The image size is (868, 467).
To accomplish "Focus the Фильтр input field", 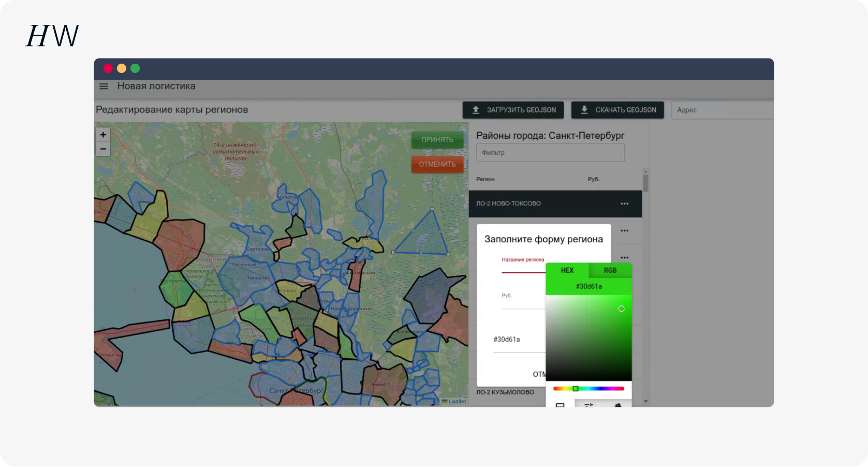I will click(x=550, y=153).
